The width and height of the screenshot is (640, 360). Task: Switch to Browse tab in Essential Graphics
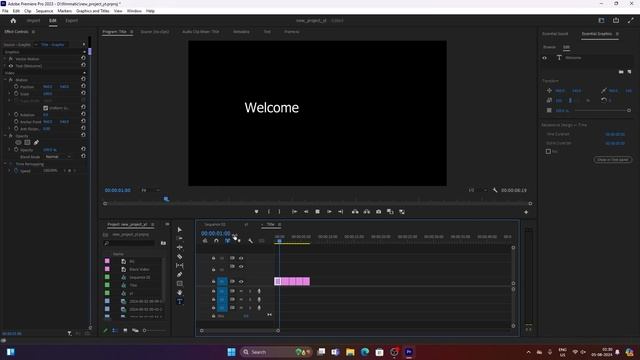(x=549, y=47)
